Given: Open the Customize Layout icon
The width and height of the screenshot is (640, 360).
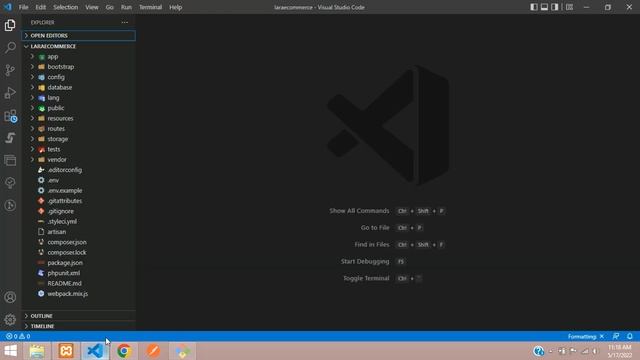Looking at the screenshot, I should pyautogui.click(x=569, y=7).
